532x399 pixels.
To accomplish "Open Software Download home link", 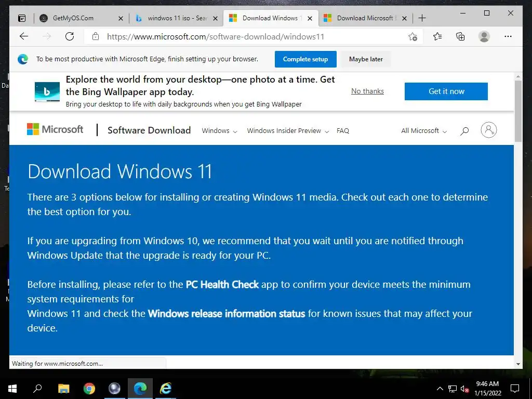I will [x=149, y=130].
